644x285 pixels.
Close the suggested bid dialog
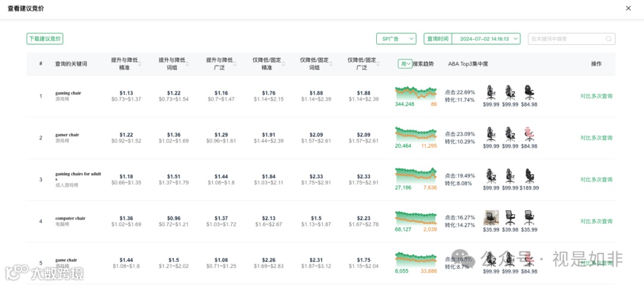(628, 8)
